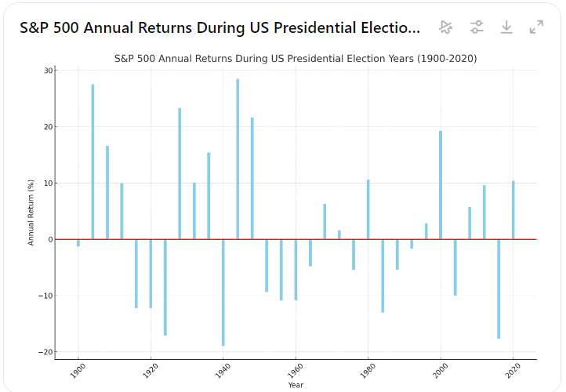The width and height of the screenshot is (566, 392).
Task: Select the 2000 bar near 19 percent
Action: (x=441, y=185)
